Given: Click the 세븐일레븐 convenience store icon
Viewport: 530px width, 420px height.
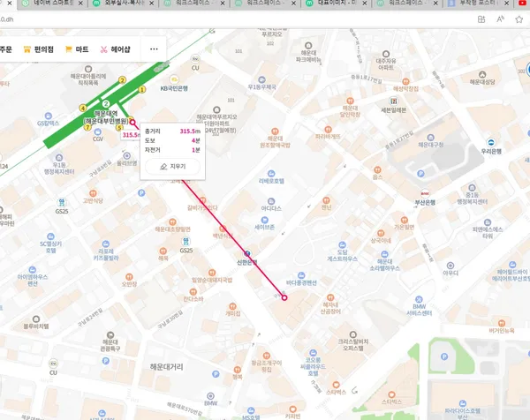Looking at the screenshot, I should [x=393, y=101].
